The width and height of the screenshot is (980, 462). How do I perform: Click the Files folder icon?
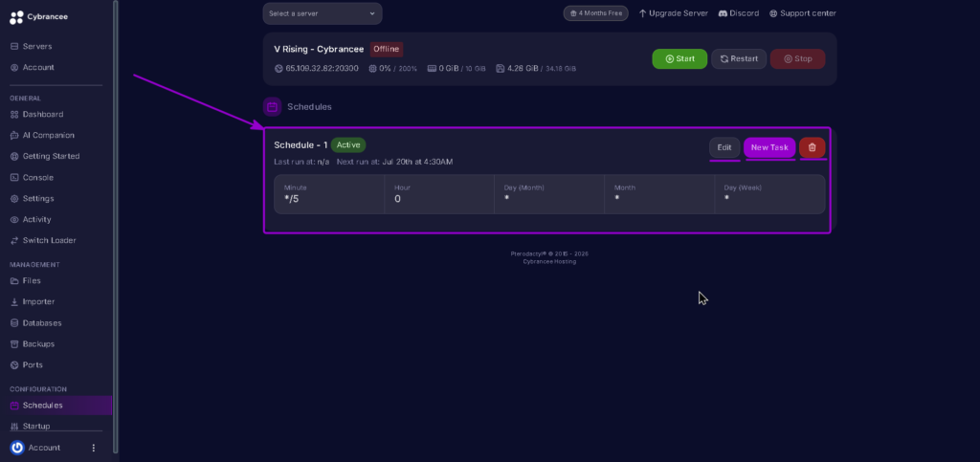click(x=15, y=281)
